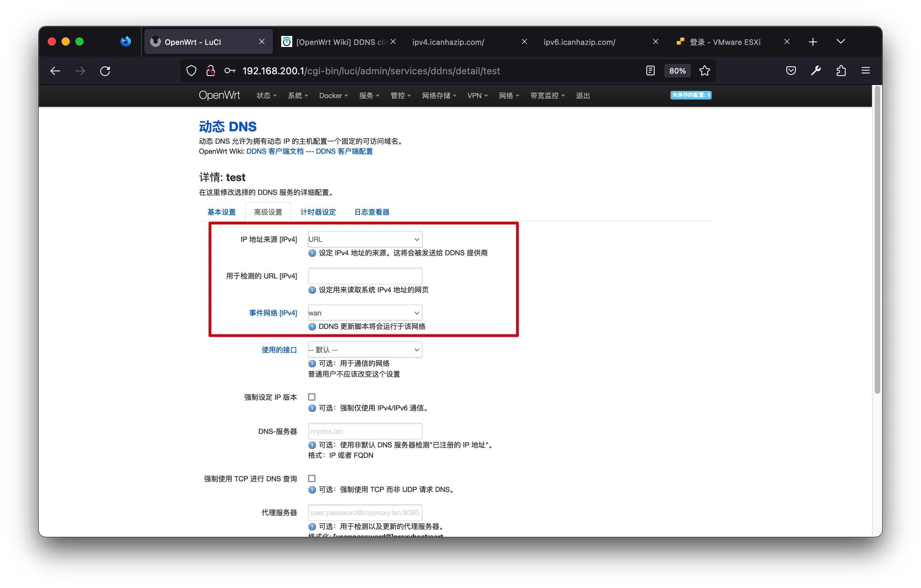
Task: Open 使用的接口 default dropdown
Action: (365, 350)
